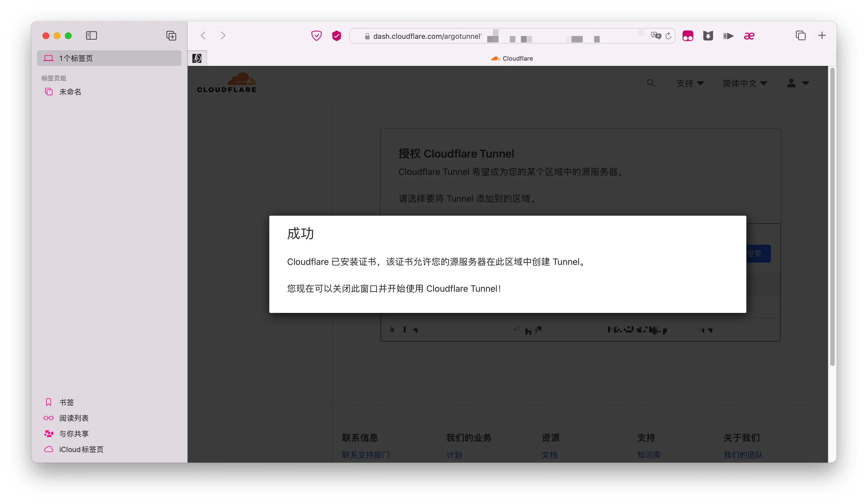
Task: Click the address bar URL field
Action: pos(512,36)
